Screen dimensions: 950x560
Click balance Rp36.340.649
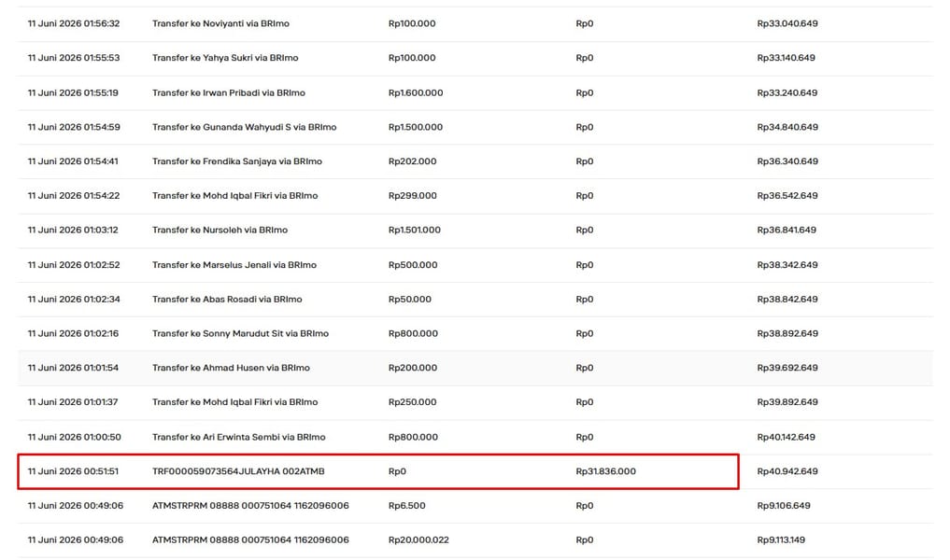coord(787,161)
